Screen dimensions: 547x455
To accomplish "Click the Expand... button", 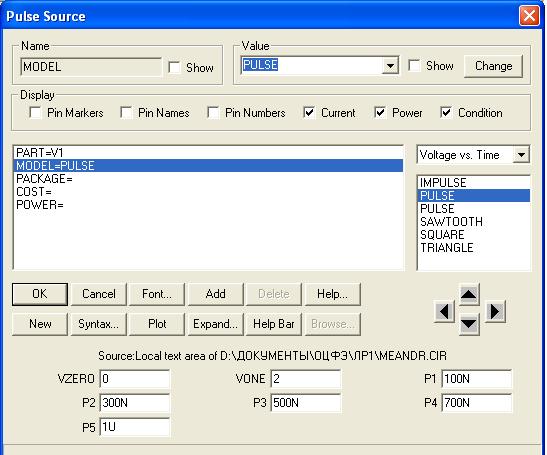I will point(216,324).
